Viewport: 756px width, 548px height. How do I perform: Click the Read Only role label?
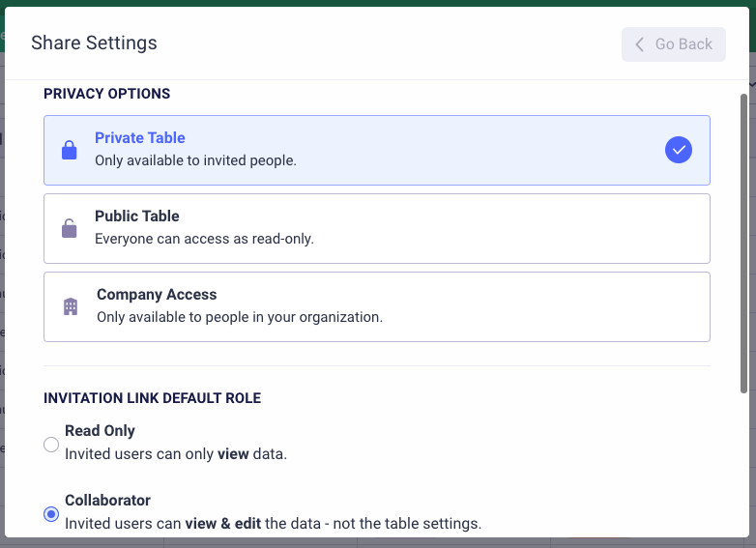100,431
